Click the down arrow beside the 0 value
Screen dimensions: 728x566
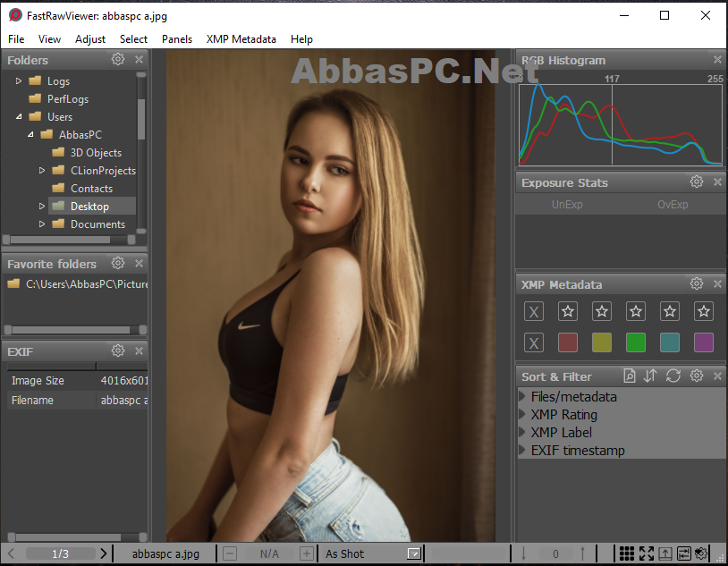point(524,553)
